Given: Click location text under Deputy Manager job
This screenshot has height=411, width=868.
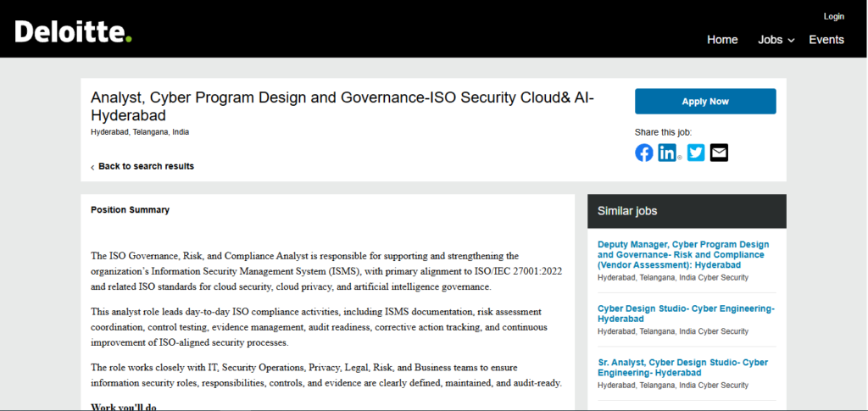Looking at the screenshot, I should pos(673,278).
